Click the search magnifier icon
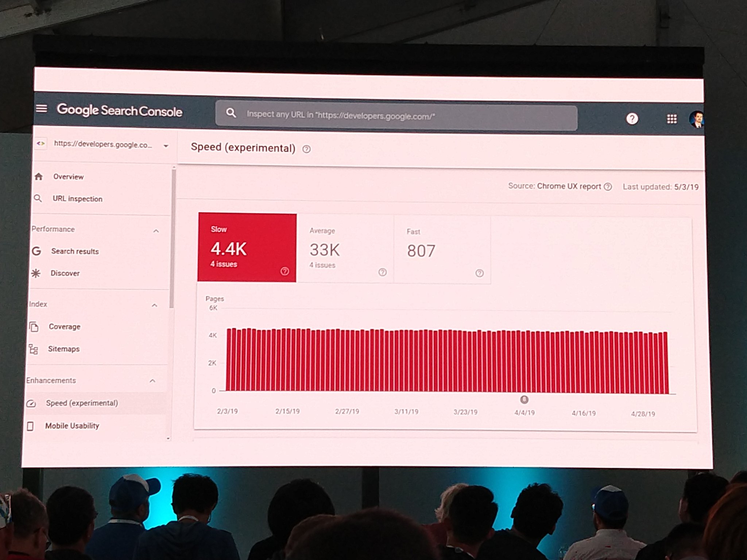The image size is (747, 560). pos(231,113)
